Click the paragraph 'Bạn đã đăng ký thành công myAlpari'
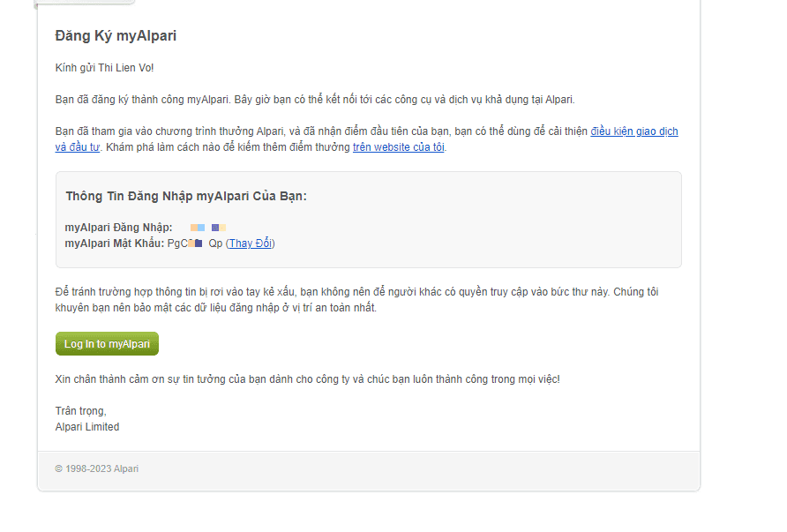The width and height of the screenshot is (787, 532). pos(315,100)
